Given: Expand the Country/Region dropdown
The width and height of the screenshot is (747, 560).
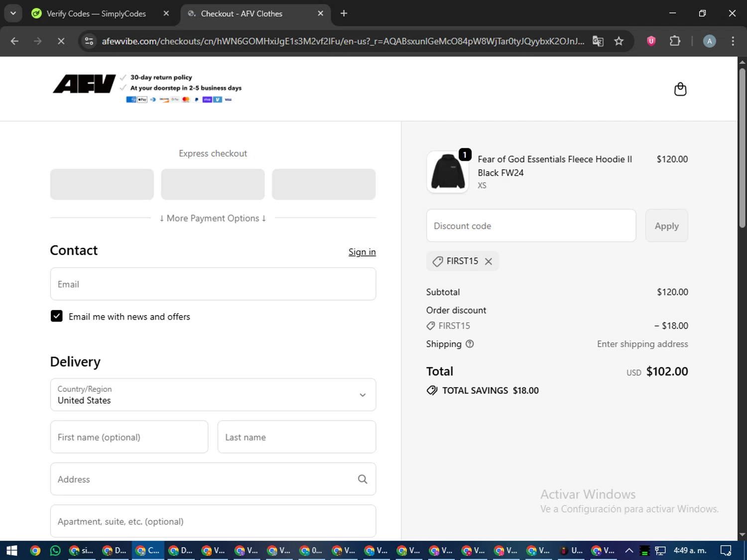Looking at the screenshot, I should click(x=213, y=395).
